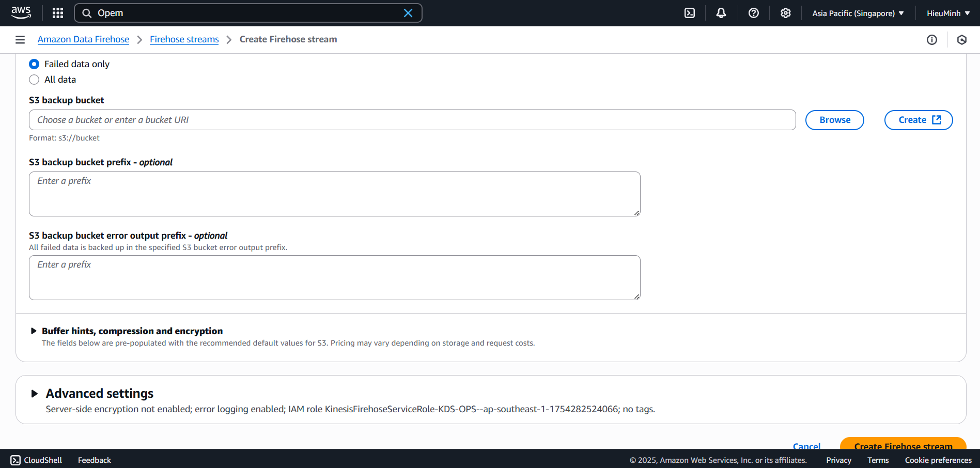Open the info panel icon

[932, 40]
